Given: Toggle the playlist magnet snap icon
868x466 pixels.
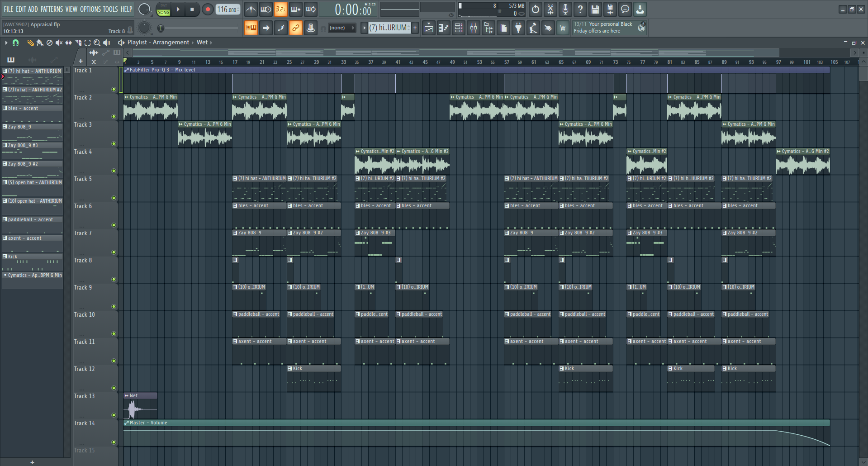Looking at the screenshot, I should [16, 43].
